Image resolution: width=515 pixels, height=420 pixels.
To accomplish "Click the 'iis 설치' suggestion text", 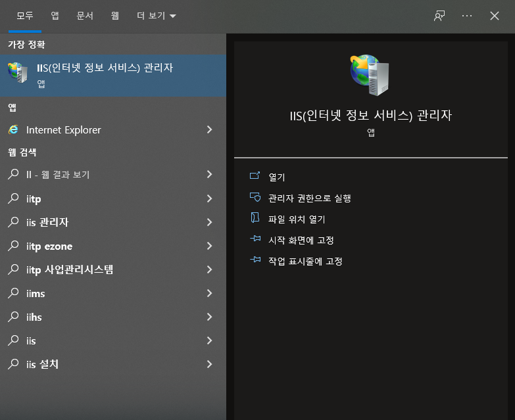I will coord(42,364).
